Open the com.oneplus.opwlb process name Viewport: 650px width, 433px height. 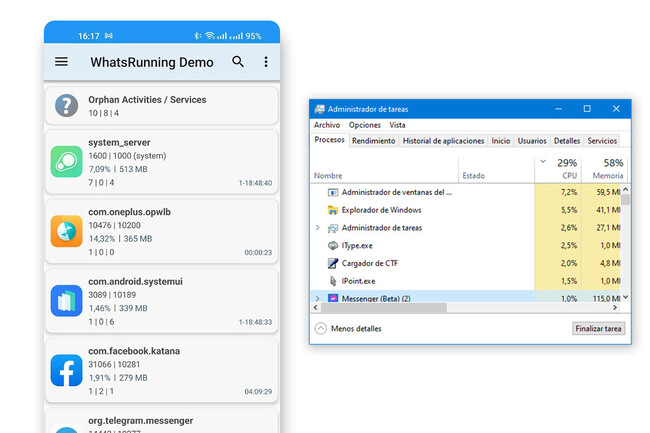129,212
